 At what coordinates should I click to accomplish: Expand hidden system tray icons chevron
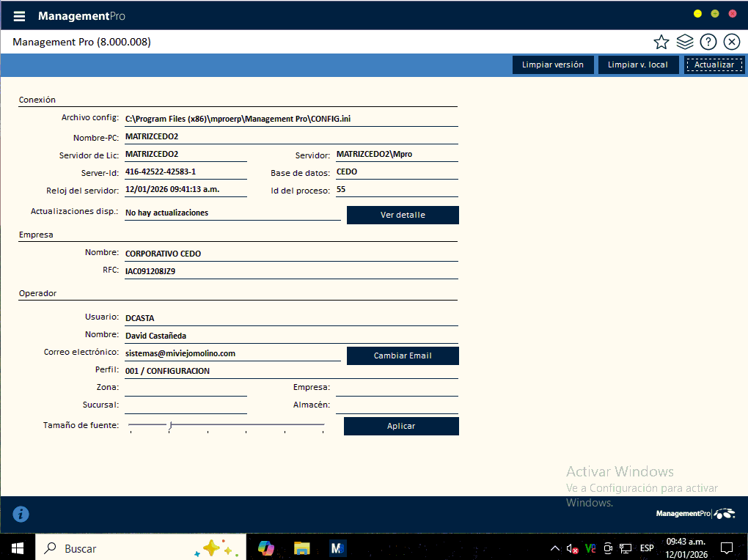click(x=554, y=548)
